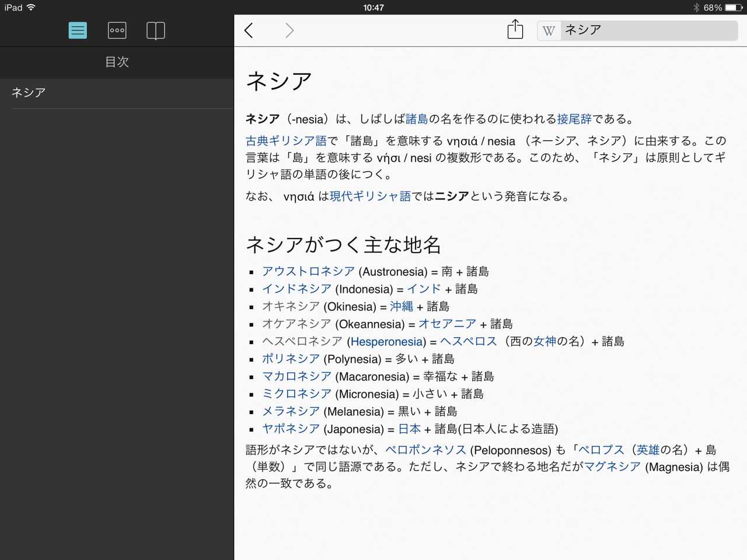Go forward with the right arrow
This screenshot has width=747, height=560.
289,30
